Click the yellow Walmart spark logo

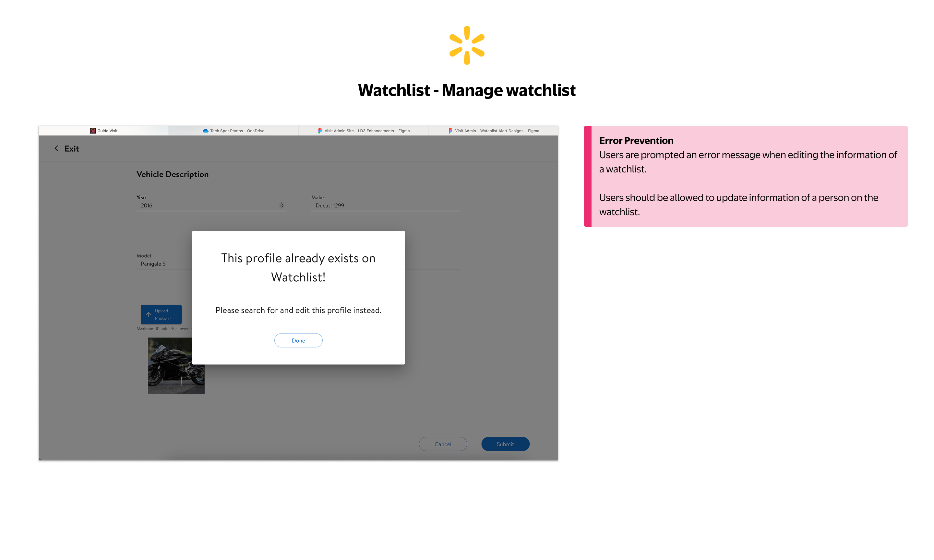[467, 45]
